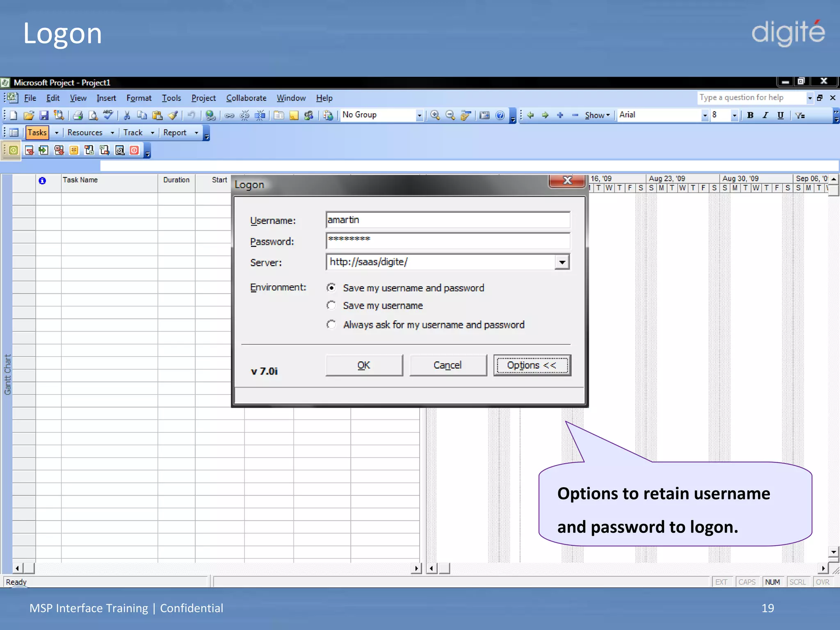Select Save my username and password
Image resolution: width=840 pixels, height=630 pixels.
(331, 288)
